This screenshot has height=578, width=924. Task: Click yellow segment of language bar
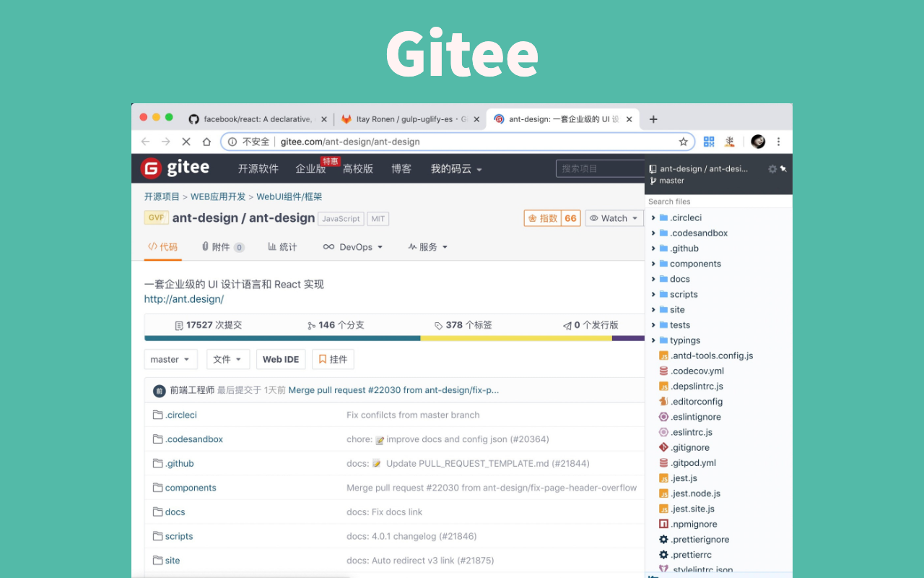point(516,338)
